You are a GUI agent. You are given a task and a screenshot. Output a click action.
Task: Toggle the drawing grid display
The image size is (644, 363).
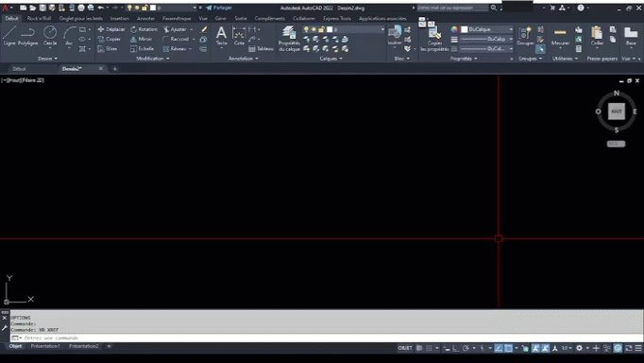pos(419,348)
